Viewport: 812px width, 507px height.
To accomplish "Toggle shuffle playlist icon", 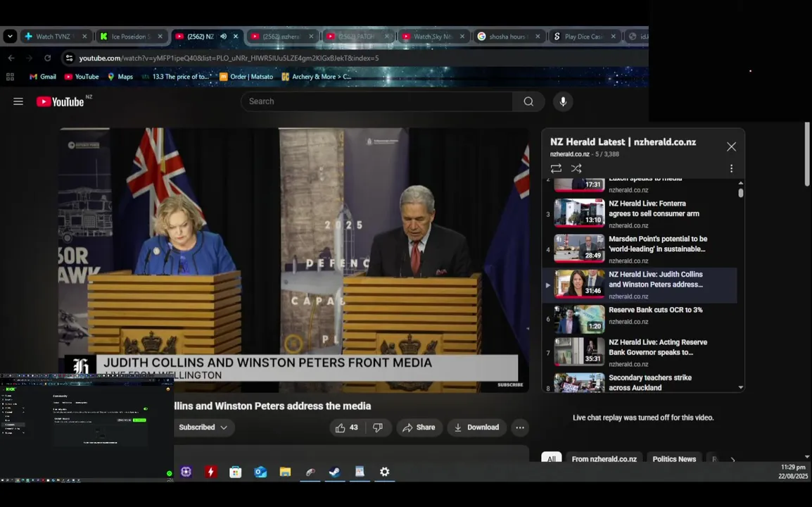I will coord(576,168).
